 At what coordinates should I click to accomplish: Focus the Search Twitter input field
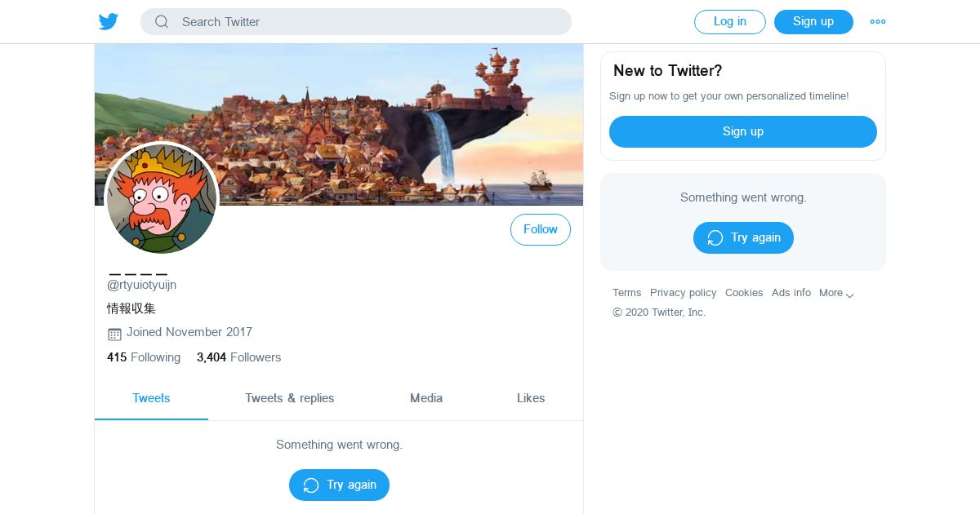(x=367, y=22)
